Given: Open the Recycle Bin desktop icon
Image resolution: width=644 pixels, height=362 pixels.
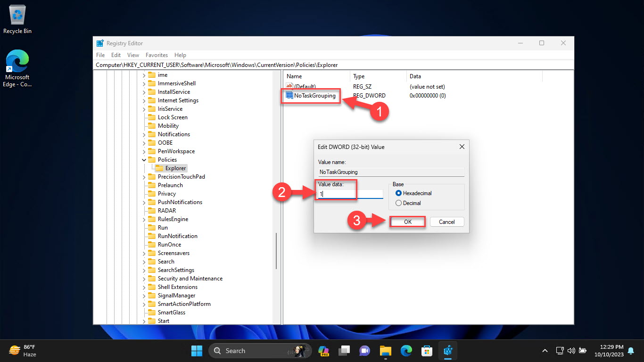Looking at the screenshot, I should (17, 20).
